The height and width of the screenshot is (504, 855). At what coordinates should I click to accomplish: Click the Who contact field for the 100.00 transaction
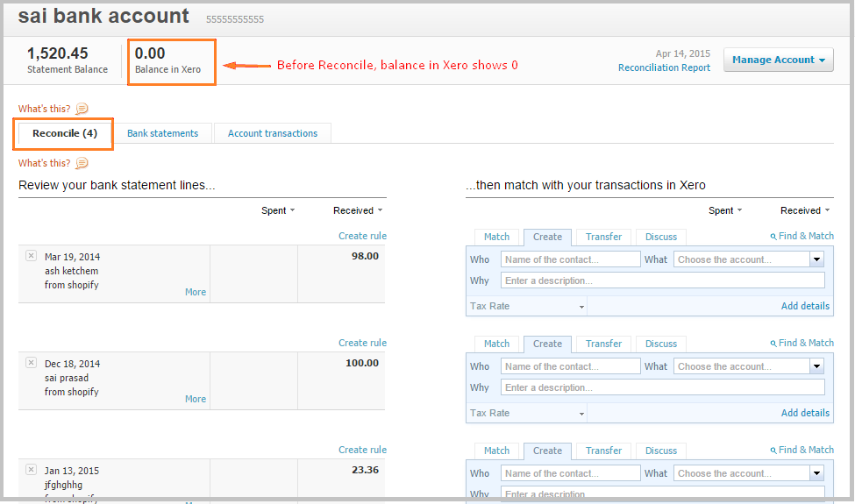570,366
